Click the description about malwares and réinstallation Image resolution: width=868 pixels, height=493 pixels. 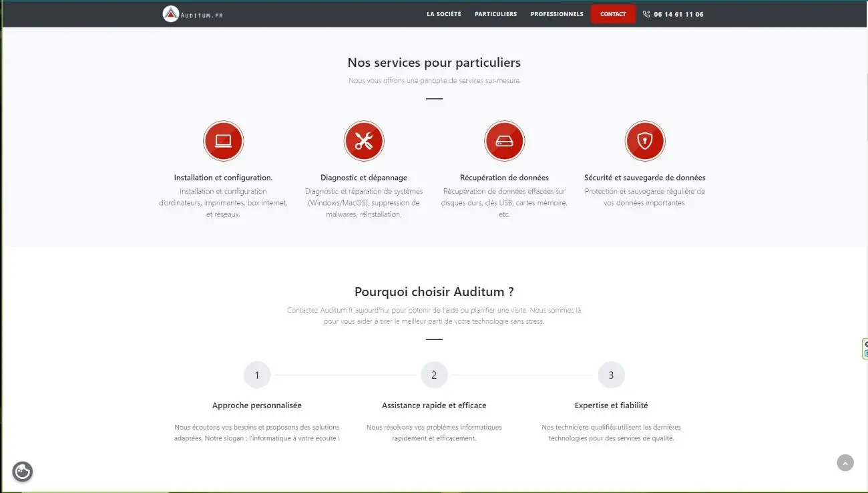pyautogui.click(x=364, y=203)
